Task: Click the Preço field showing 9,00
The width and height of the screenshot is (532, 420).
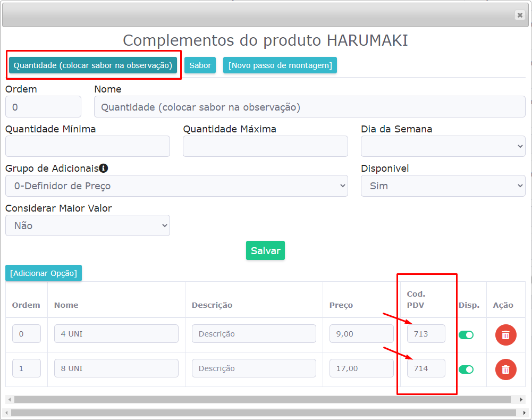Action: click(x=361, y=333)
